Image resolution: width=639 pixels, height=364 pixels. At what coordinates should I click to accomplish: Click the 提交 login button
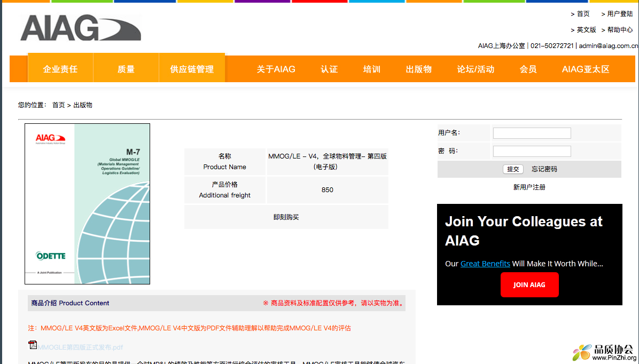pos(513,169)
